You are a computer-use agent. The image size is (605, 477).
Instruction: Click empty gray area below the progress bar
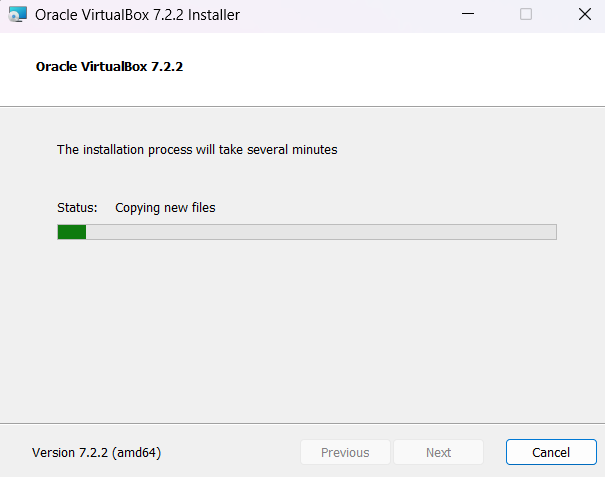point(300,330)
